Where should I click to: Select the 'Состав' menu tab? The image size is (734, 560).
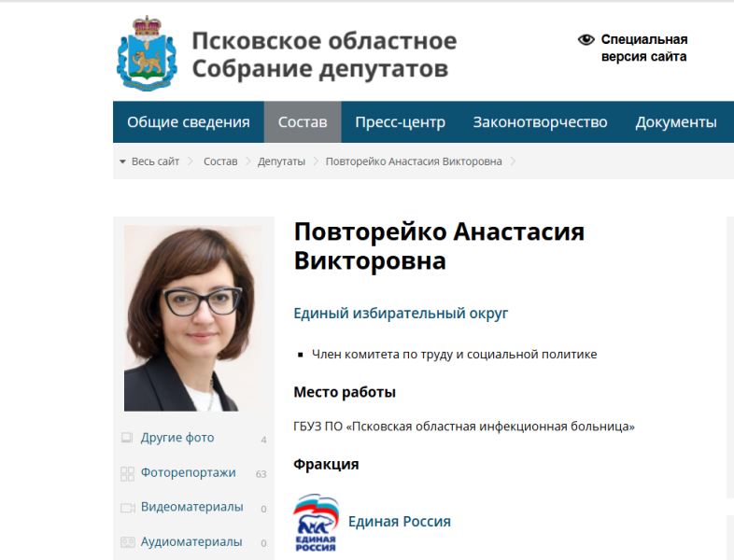(x=303, y=121)
